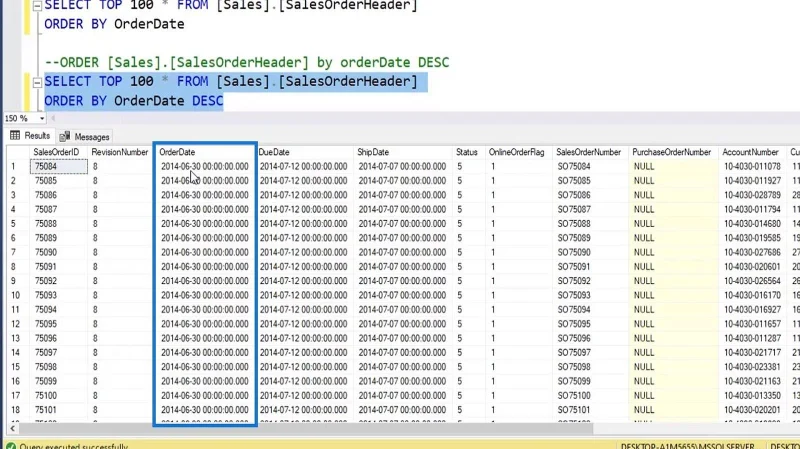Viewport: 800px width, 449px height.
Task: Click AccountNumber cell 10-4030-011078
Action: pyautogui.click(x=753, y=166)
